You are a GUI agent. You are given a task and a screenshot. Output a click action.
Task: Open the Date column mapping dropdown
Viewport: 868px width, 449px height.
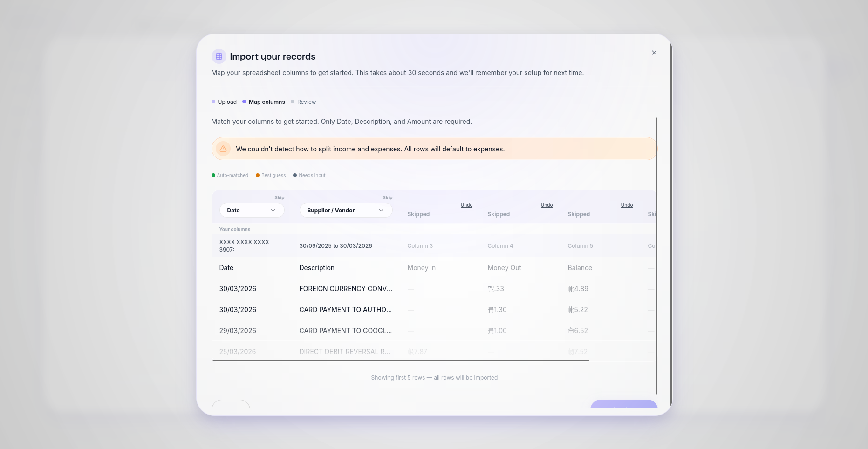pos(252,210)
